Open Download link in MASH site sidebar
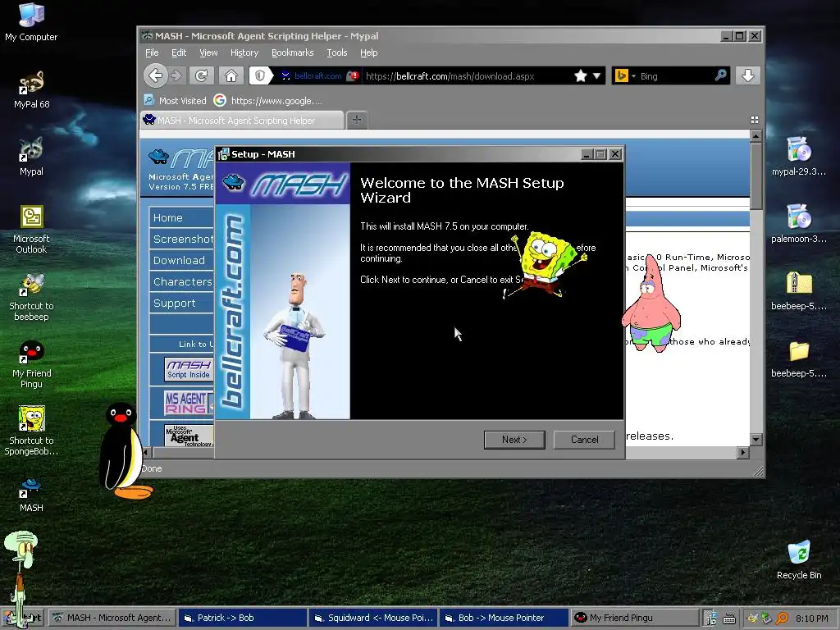Image resolution: width=840 pixels, height=630 pixels. coord(181,260)
